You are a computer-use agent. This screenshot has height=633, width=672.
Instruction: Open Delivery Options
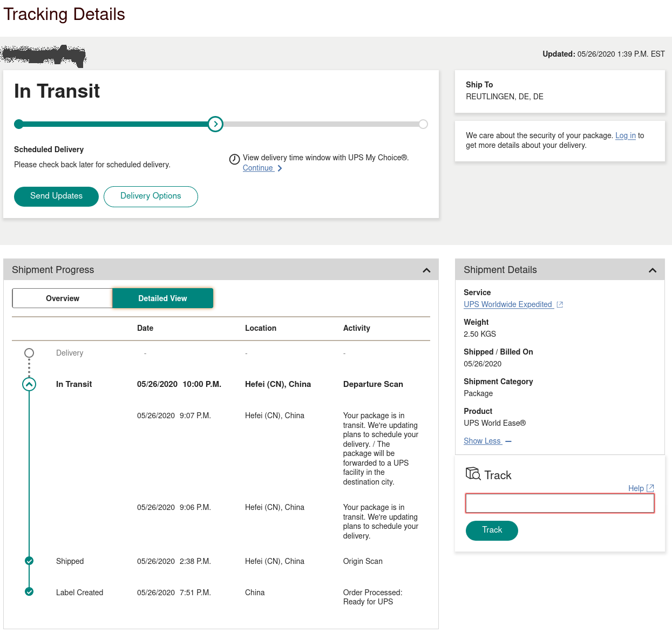151,196
